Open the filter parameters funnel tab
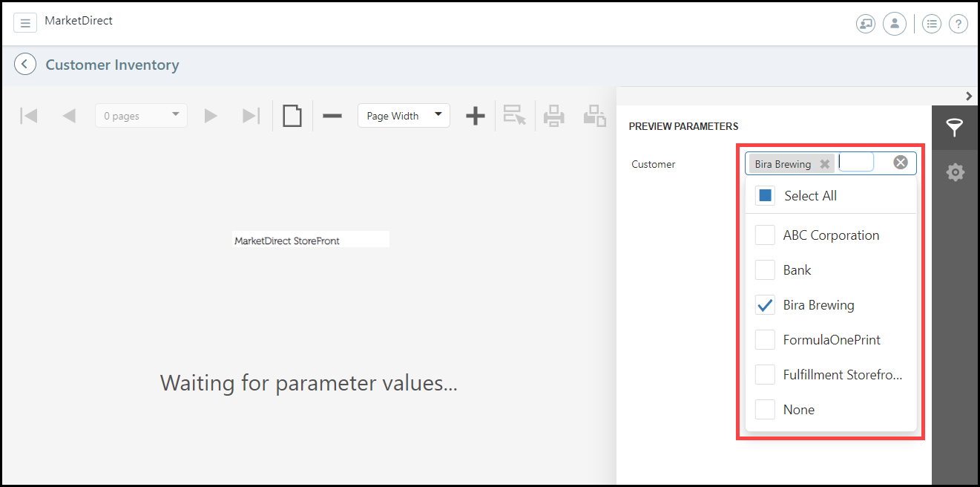Screen dimensions: 980x487 click(x=955, y=128)
